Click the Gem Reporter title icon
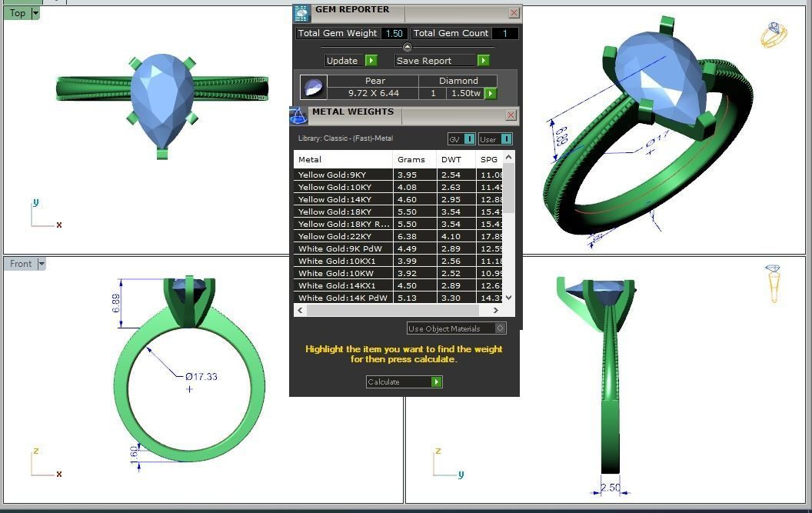The width and height of the screenshot is (812, 513). point(301,13)
